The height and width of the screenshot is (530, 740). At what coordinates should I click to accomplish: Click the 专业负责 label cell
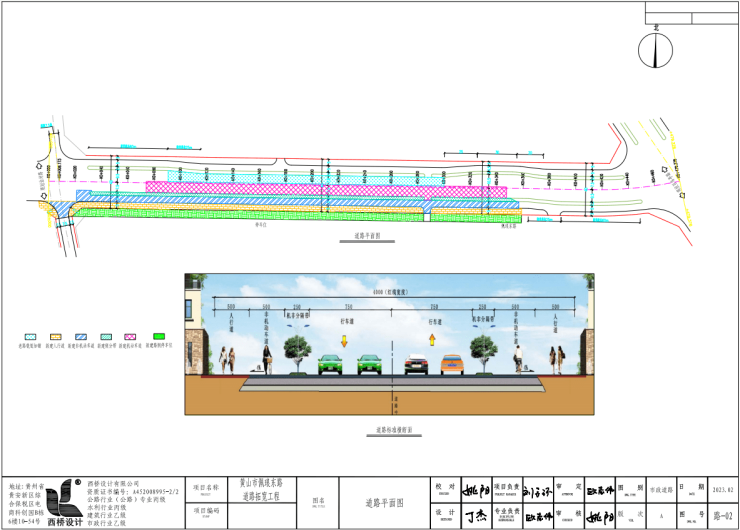507,515
